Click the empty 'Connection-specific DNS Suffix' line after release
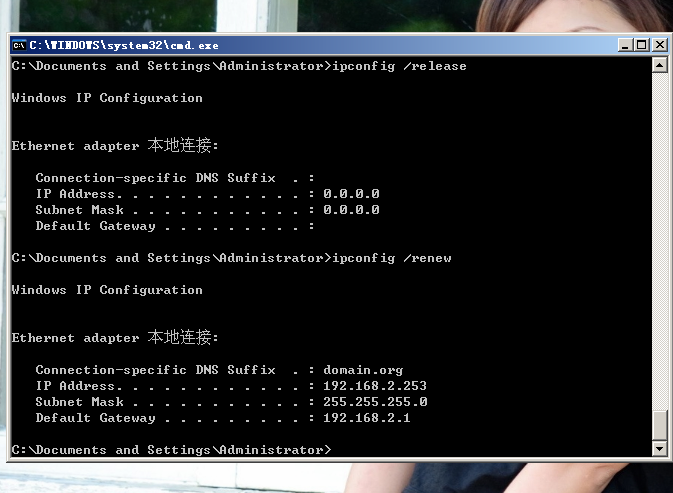The height and width of the screenshot is (493, 673). pyautogui.click(x=175, y=178)
